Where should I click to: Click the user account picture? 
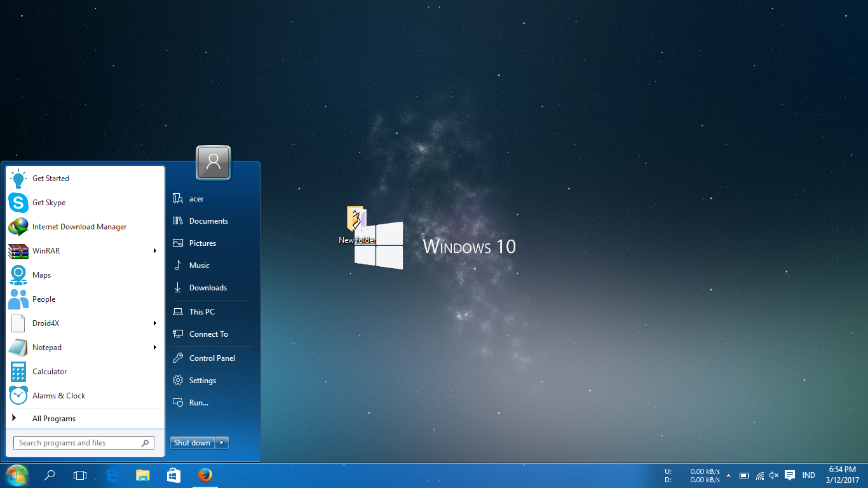[x=214, y=163]
